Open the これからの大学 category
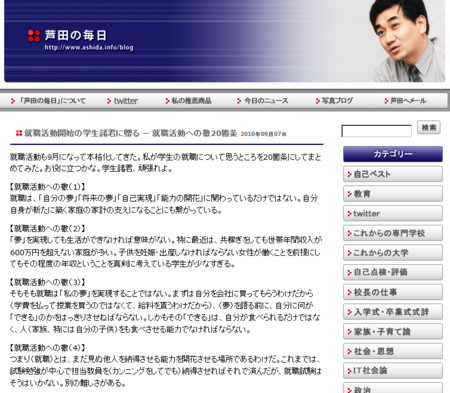 393,253
